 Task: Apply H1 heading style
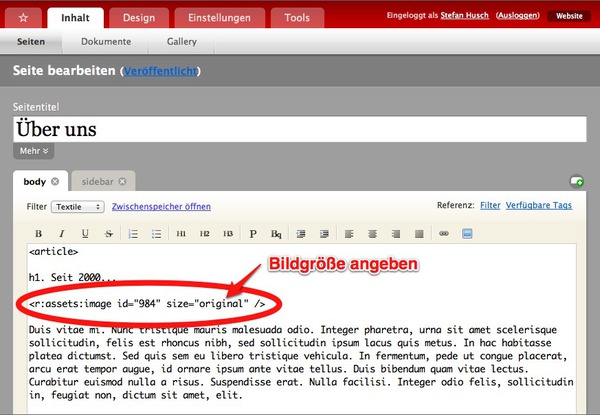[181, 233]
